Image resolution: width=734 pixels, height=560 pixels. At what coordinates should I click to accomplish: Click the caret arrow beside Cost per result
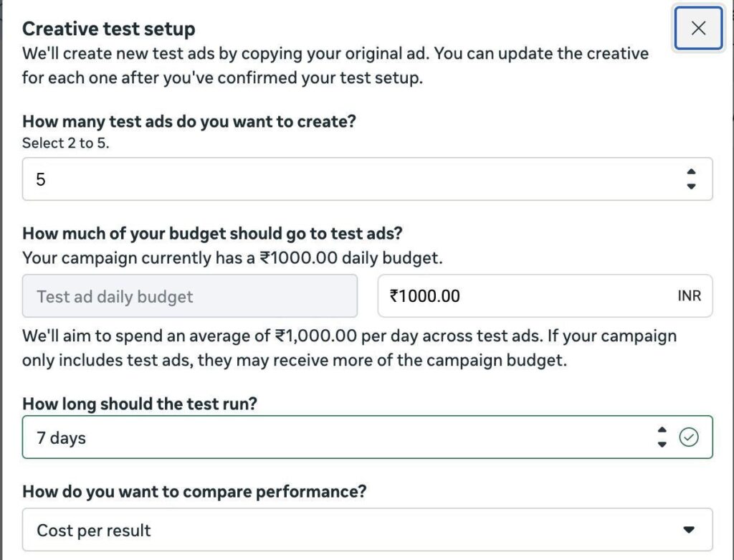tap(689, 531)
